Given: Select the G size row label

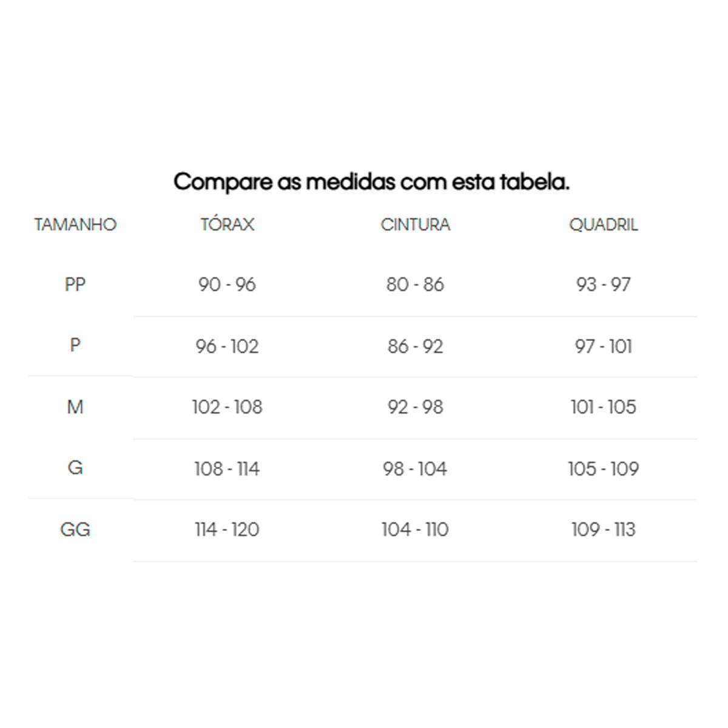Looking at the screenshot, I should 75,468.
